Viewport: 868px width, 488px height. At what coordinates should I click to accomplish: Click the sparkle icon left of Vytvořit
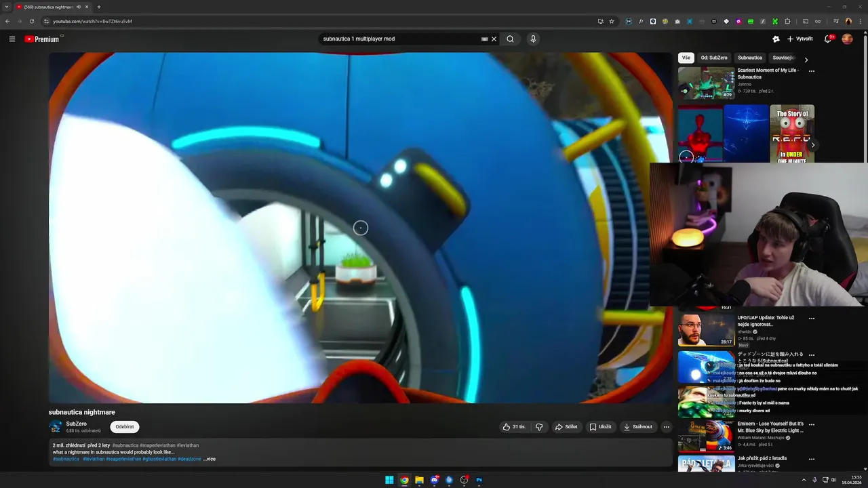[x=776, y=39]
